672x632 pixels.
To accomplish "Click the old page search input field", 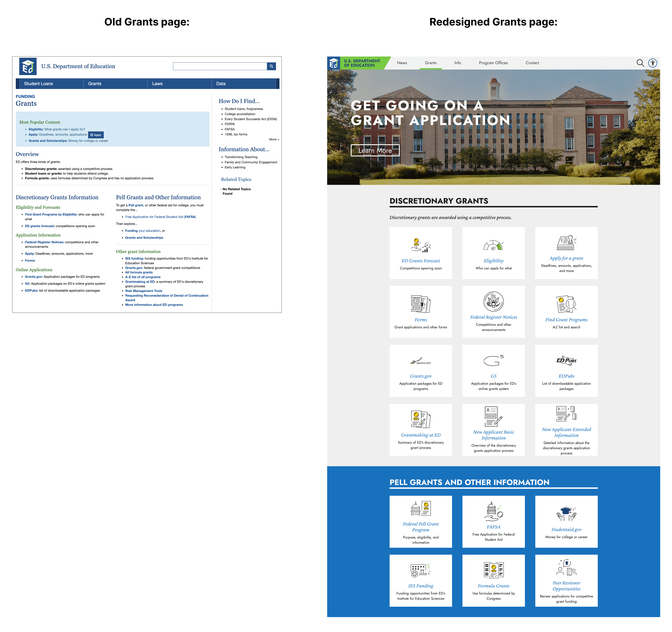I will coord(220,66).
